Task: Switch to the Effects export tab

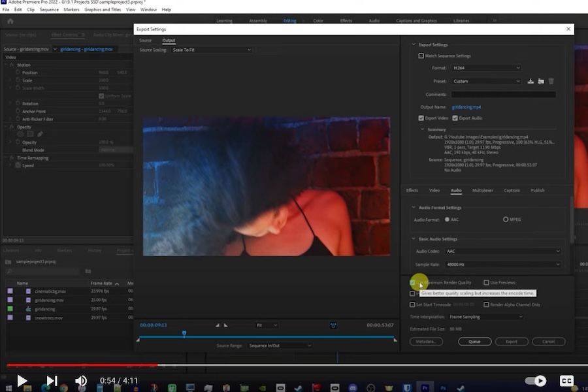Action: pyautogui.click(x=412, y=191)
